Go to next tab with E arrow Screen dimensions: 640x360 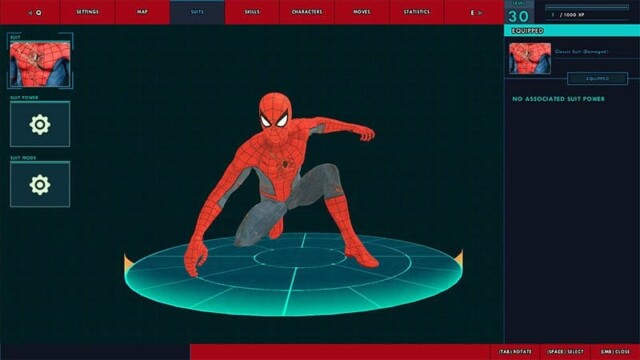(x=476, y=13)
